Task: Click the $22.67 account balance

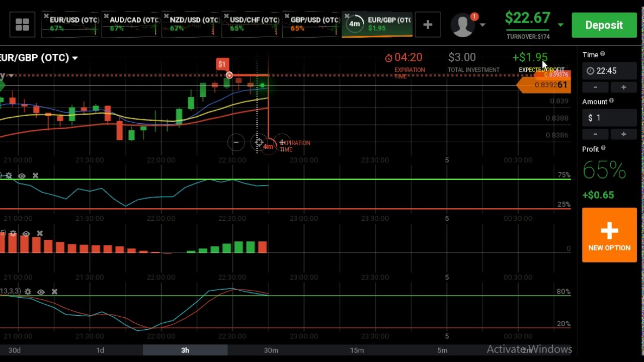Action: [x=527, y=18]
